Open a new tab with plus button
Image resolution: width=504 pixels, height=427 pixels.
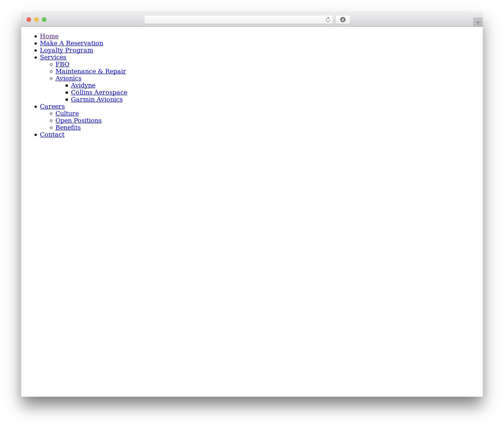[x=478, y=22]
